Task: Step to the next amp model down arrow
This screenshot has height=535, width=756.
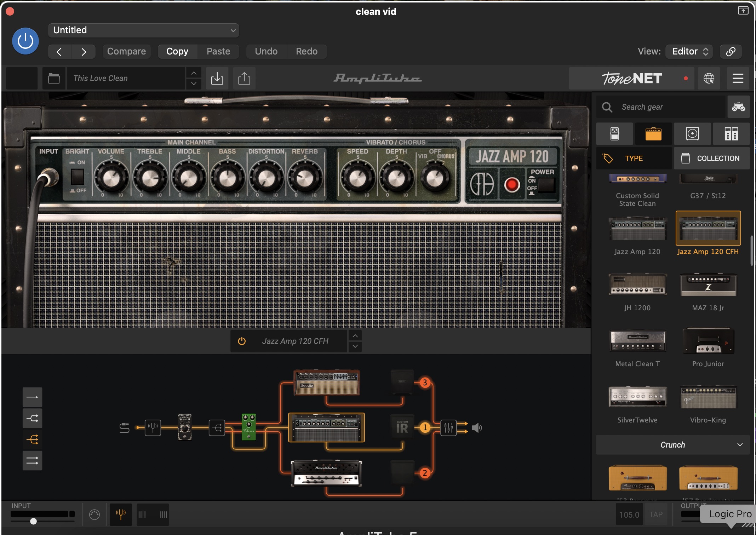Action: [355, 346]
